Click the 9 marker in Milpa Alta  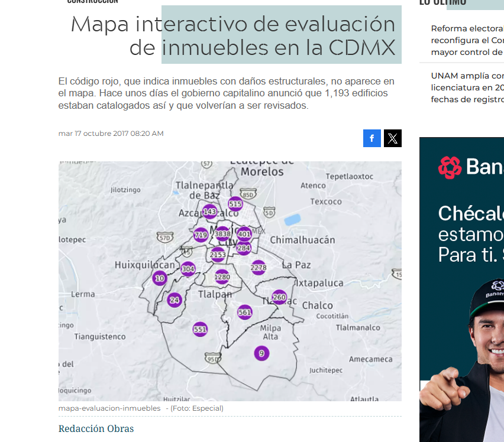click(261, 353)
